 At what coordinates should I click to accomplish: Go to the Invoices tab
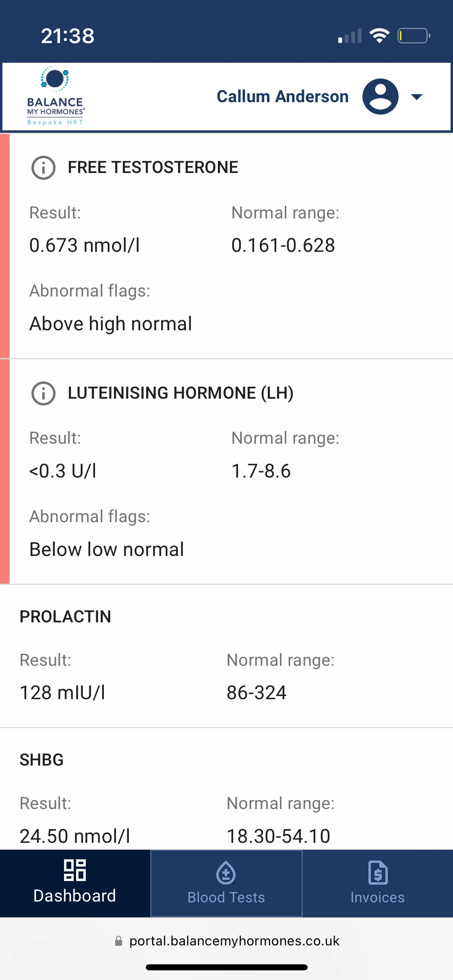(x=378, y=883)
